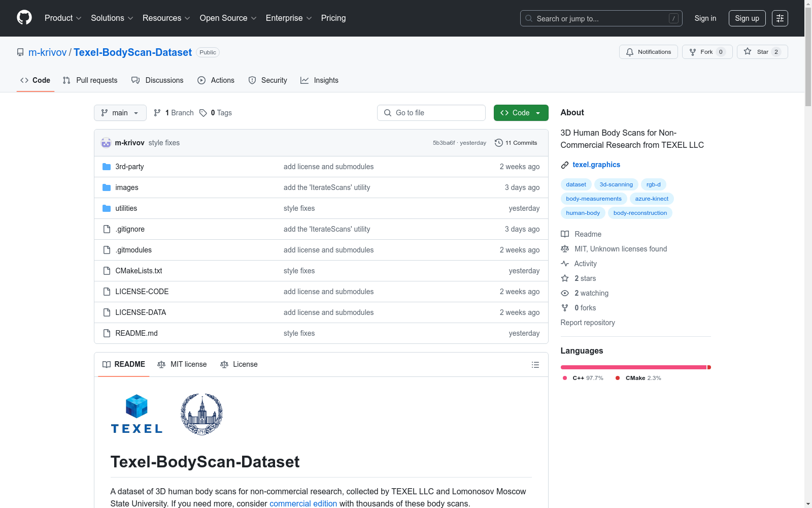
Task: Click the Report repository link
Action: (x=588, y=323)
